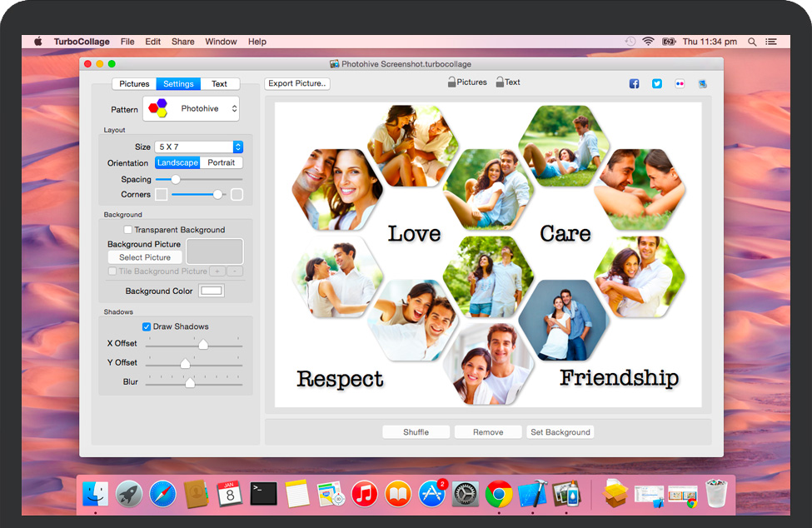Click the tile plus button
The height and width of the screenshot is (528, 812).
click(217, 271)
